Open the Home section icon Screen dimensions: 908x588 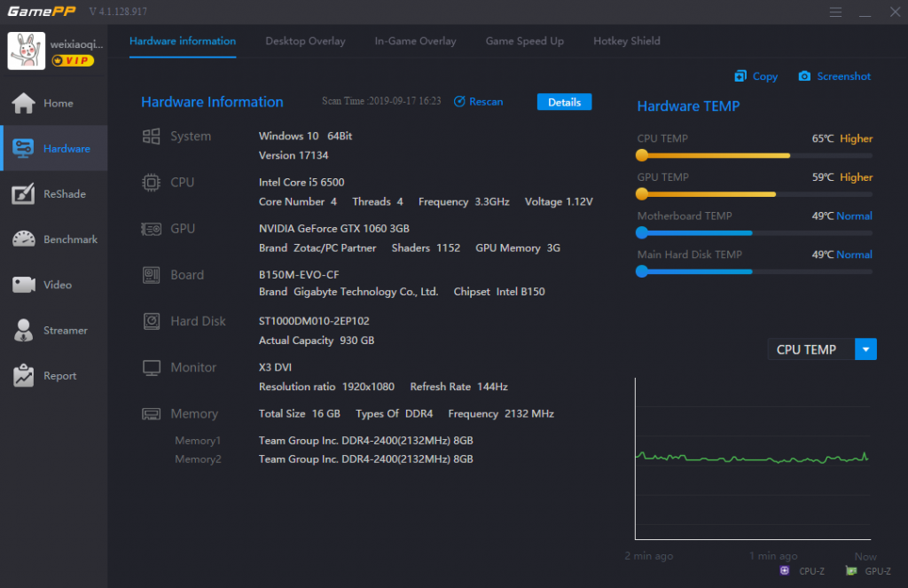coord(23,103)
